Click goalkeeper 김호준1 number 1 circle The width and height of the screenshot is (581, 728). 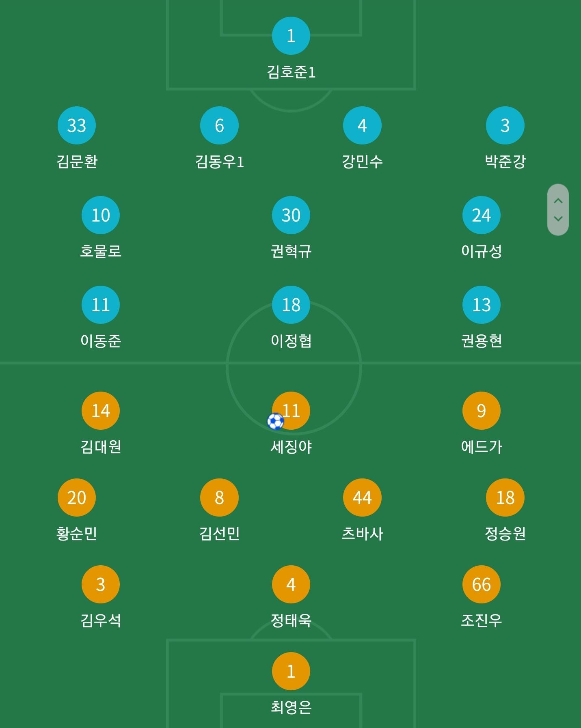291,36
